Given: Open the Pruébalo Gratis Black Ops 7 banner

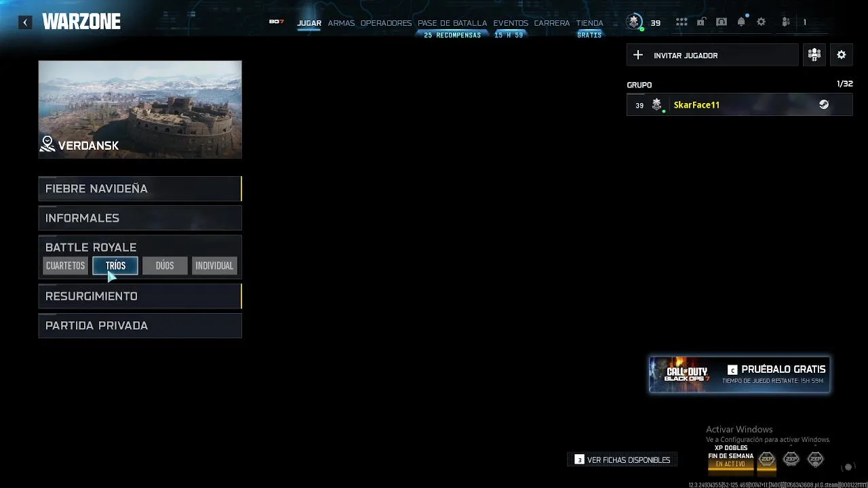Looking at the screenshot, I should [x=740, y=374].
